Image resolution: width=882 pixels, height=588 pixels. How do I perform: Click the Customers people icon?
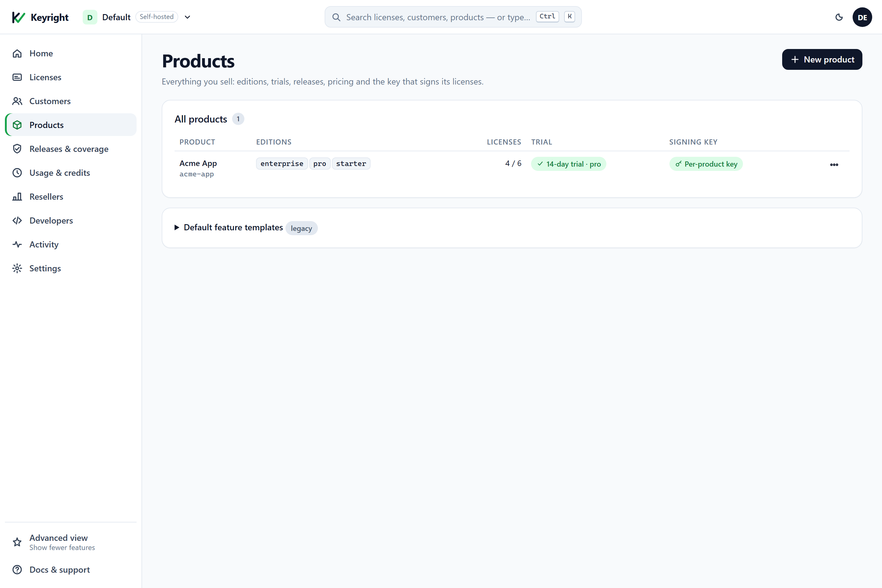[17, 101]
